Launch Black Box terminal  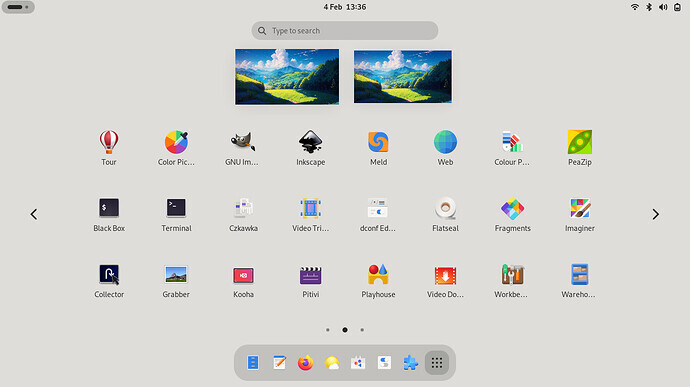pyautogui.click(x=109, y=214)
